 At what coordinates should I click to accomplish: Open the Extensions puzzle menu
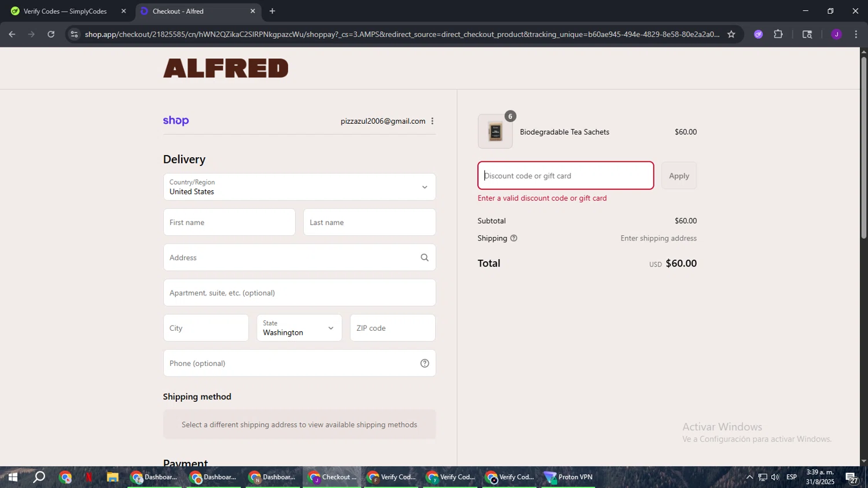click(778, 34)
